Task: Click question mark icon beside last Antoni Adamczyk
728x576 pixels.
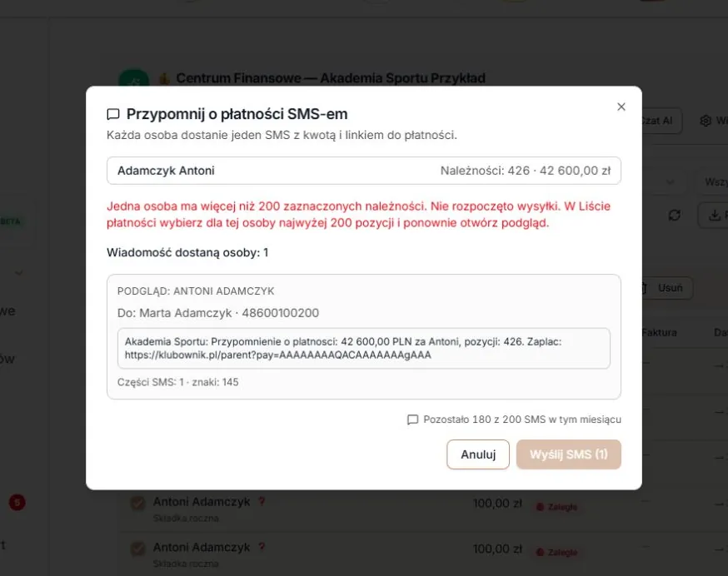Action: [262, 547]
